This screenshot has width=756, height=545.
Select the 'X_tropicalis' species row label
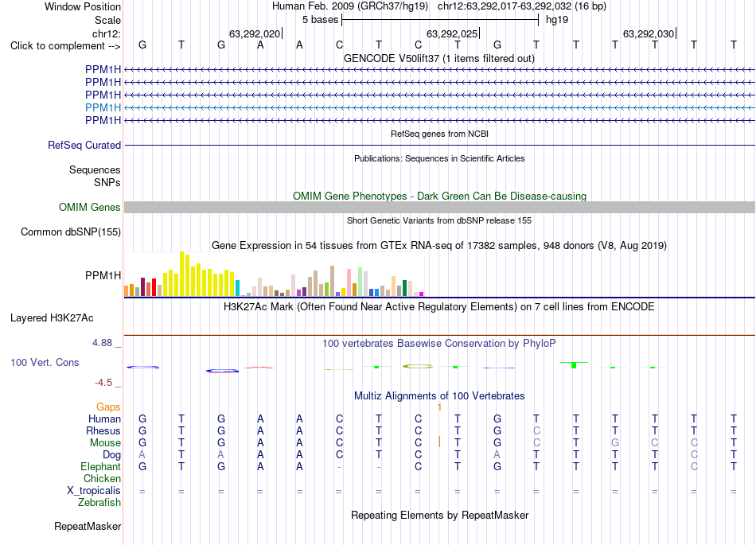pyautogui.click(x=94, y=491)
